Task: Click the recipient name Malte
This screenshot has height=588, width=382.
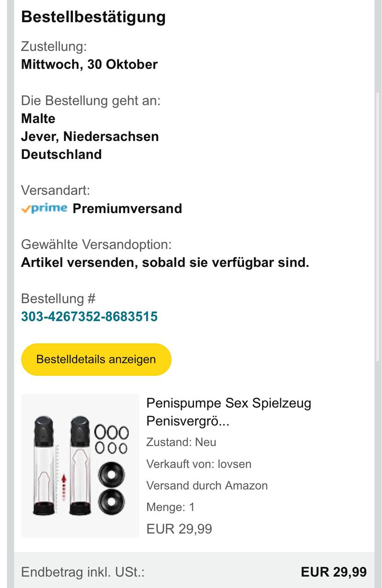Action: pos(38,119)
